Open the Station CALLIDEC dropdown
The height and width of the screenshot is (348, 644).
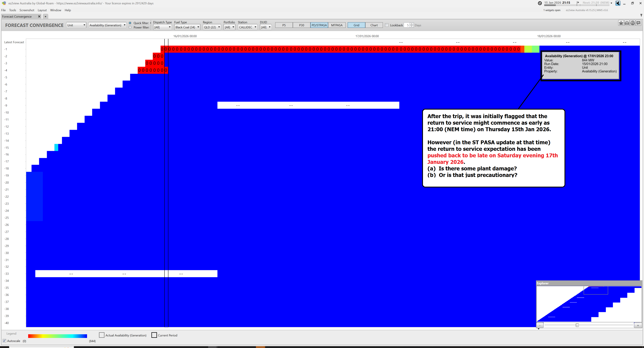tap(248, 27)
